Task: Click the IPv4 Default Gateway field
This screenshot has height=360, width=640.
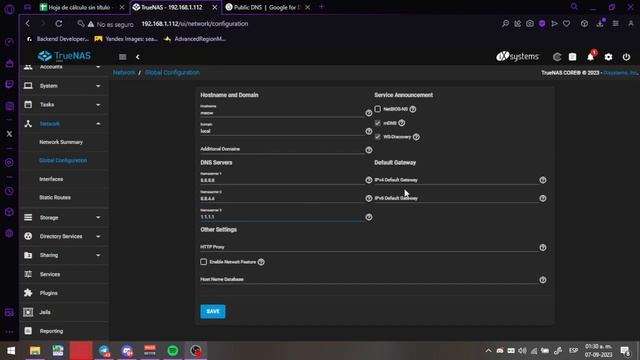Action: [456, 180]
